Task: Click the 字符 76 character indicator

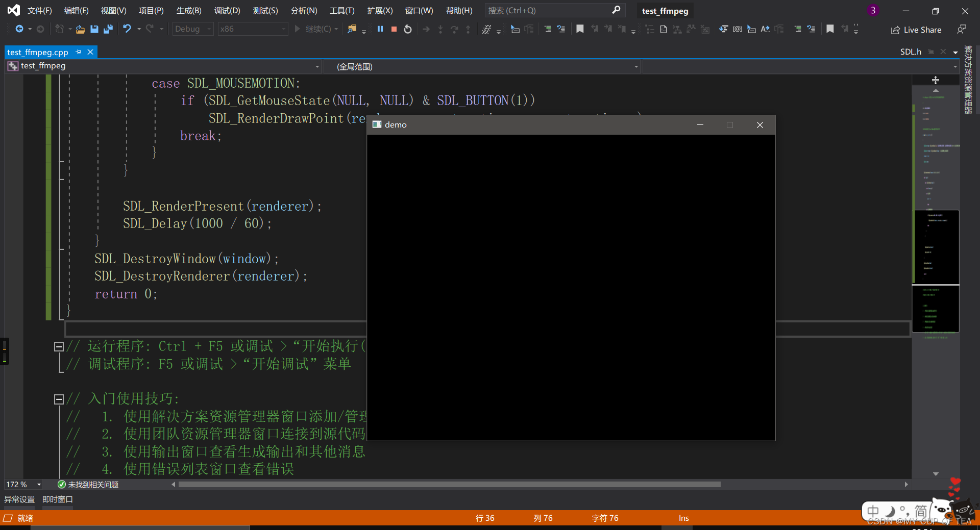Action: click(605, 518)
